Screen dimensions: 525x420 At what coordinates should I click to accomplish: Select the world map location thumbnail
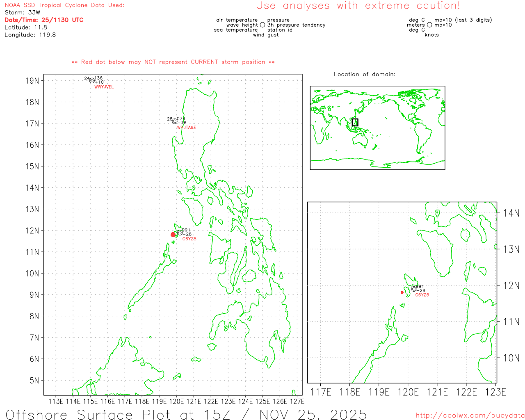377,128
